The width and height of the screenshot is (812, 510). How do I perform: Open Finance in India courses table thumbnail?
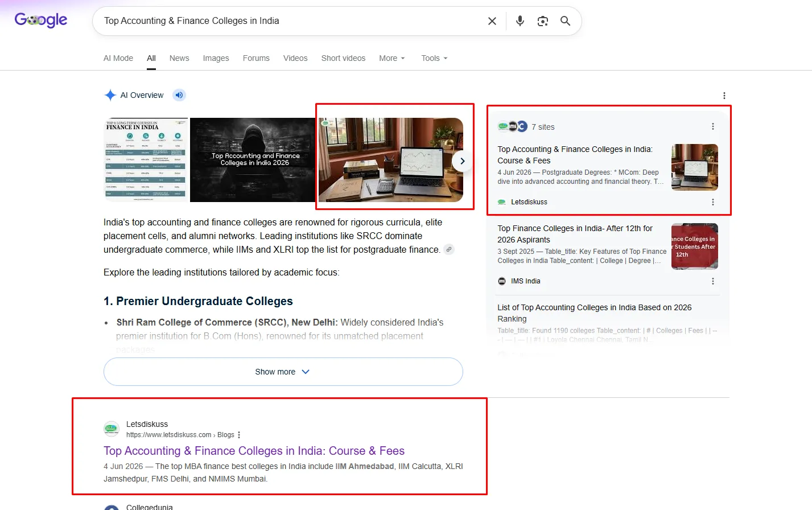pos(146,160)
